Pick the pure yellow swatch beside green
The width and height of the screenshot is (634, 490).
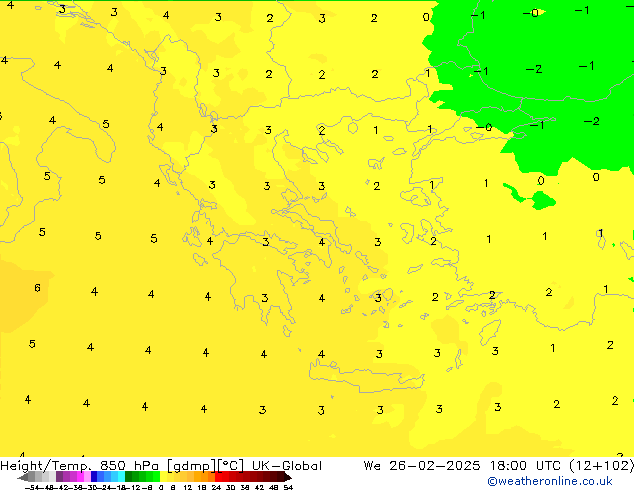point(163,477)
